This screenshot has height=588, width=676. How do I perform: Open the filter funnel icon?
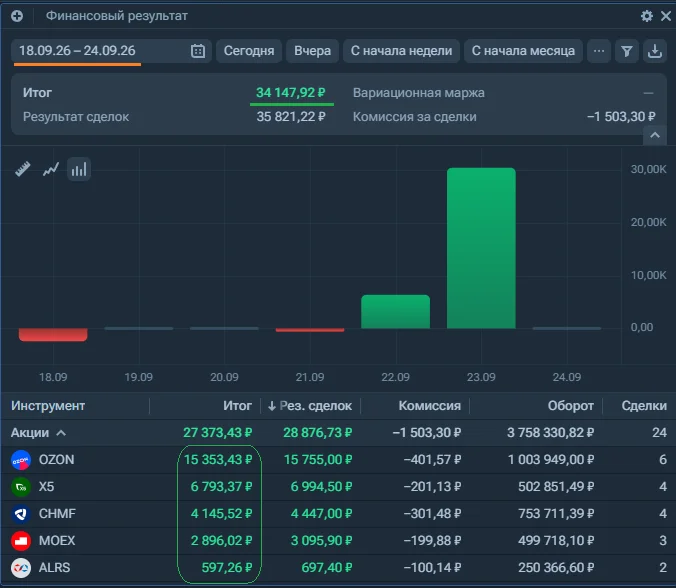pos(626,51)
